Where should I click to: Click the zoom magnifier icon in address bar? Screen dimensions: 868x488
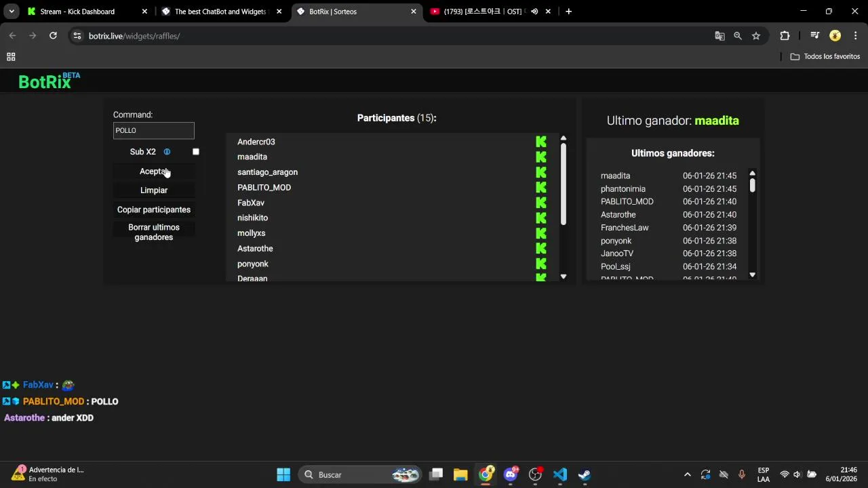click(738, 36)
